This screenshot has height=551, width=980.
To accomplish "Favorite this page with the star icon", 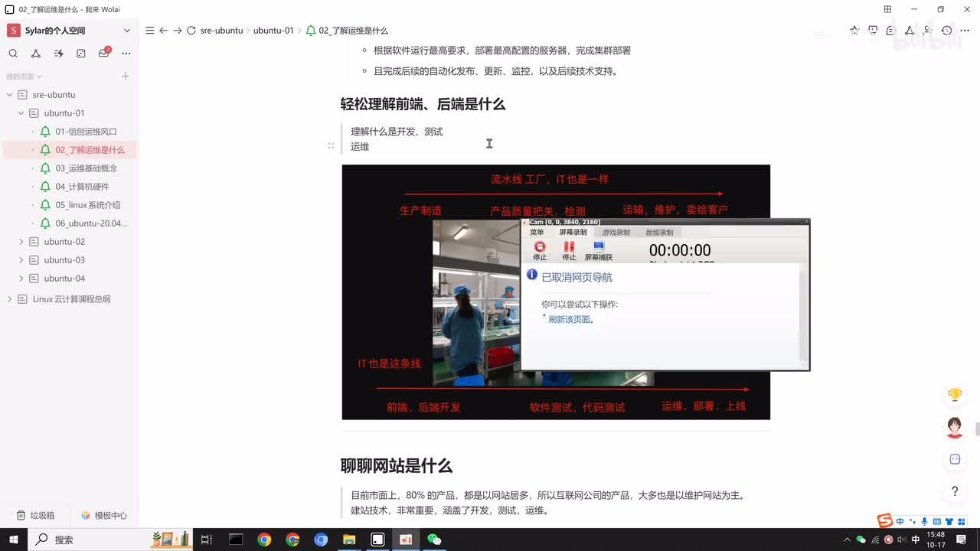I will [x=854, y=31].
